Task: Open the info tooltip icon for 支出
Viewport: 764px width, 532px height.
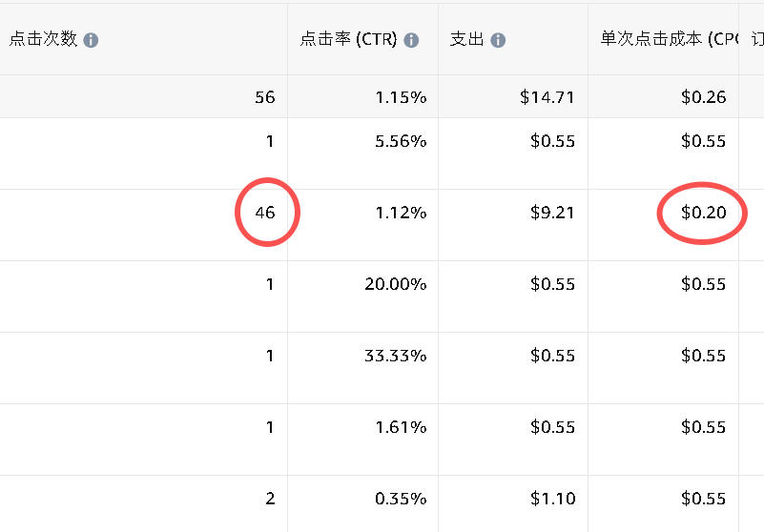Action: pyautogui.click(x=498, y=40)
